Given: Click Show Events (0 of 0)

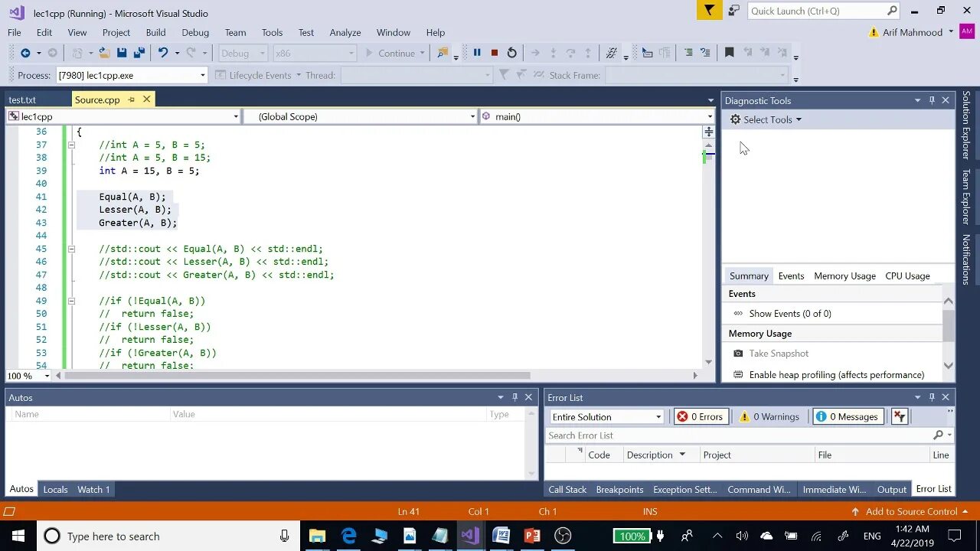Looking at the screenshot, I should tap(790, 313).
